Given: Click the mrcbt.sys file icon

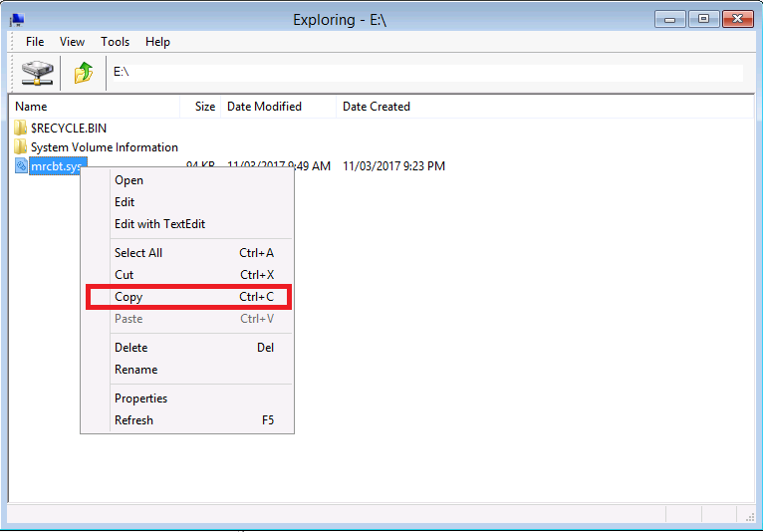Looking at the screenshot, I should click(21, 166).
